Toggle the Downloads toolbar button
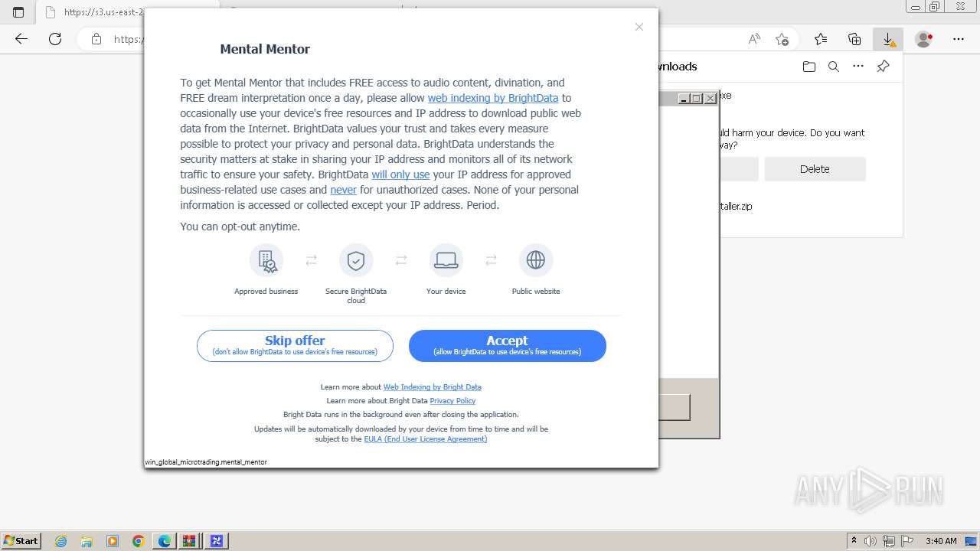The height and width of the screenshot is (551, 980). (x=888, y=39)
